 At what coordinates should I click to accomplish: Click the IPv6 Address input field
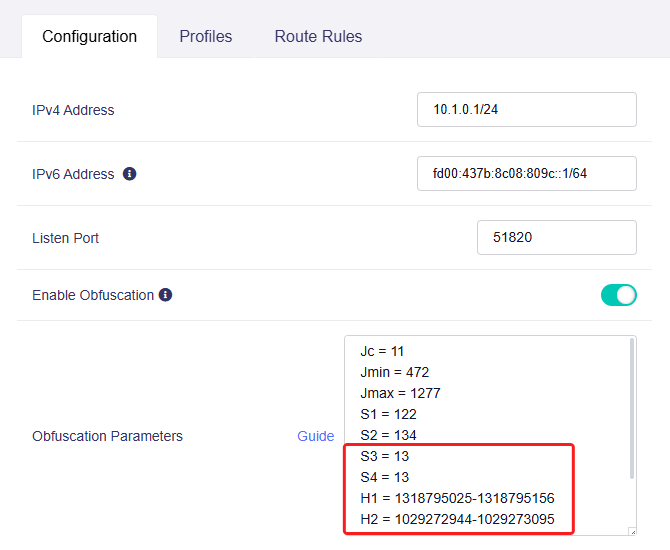tap(527, 174)
